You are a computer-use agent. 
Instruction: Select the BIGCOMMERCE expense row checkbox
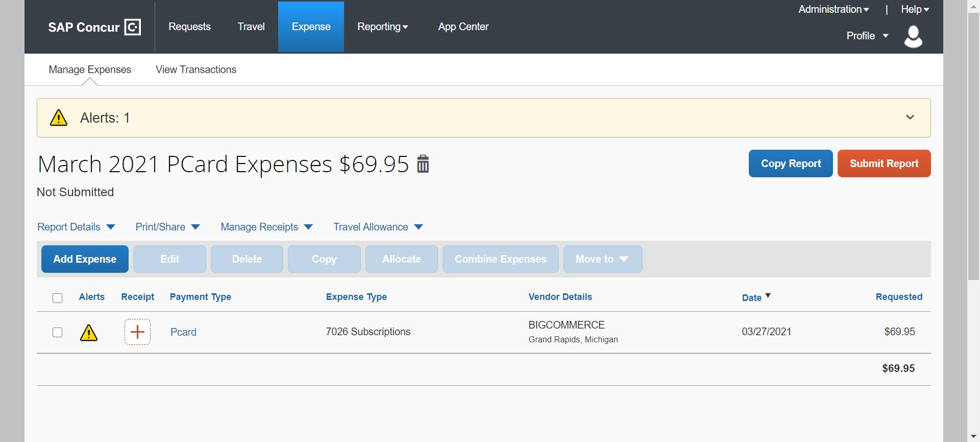58,333
